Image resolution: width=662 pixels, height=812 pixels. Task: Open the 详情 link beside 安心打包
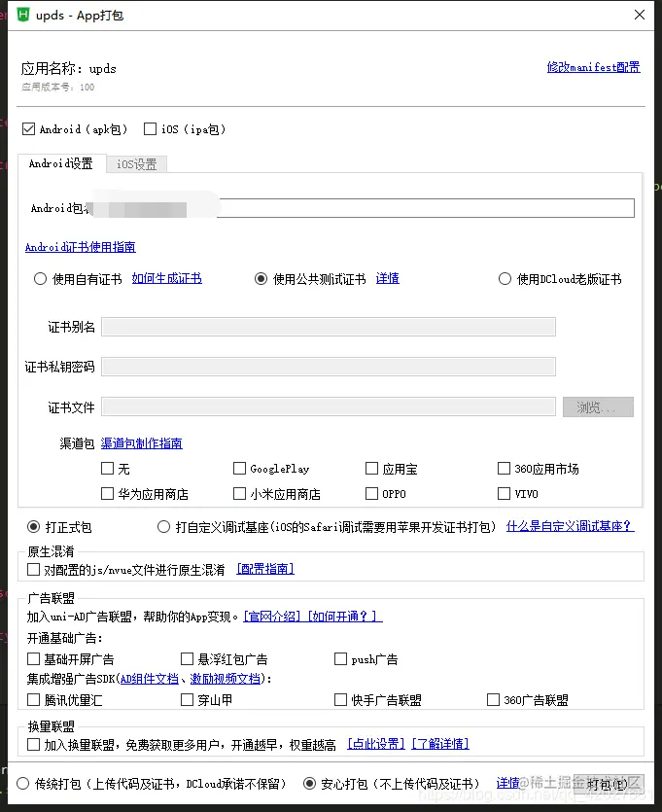point(507,783)
